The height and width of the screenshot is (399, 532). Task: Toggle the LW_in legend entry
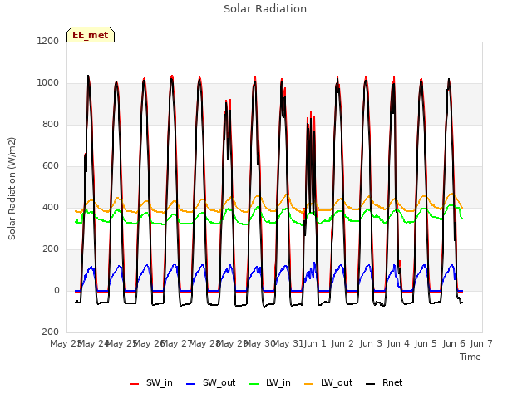(x=270, y=383)
